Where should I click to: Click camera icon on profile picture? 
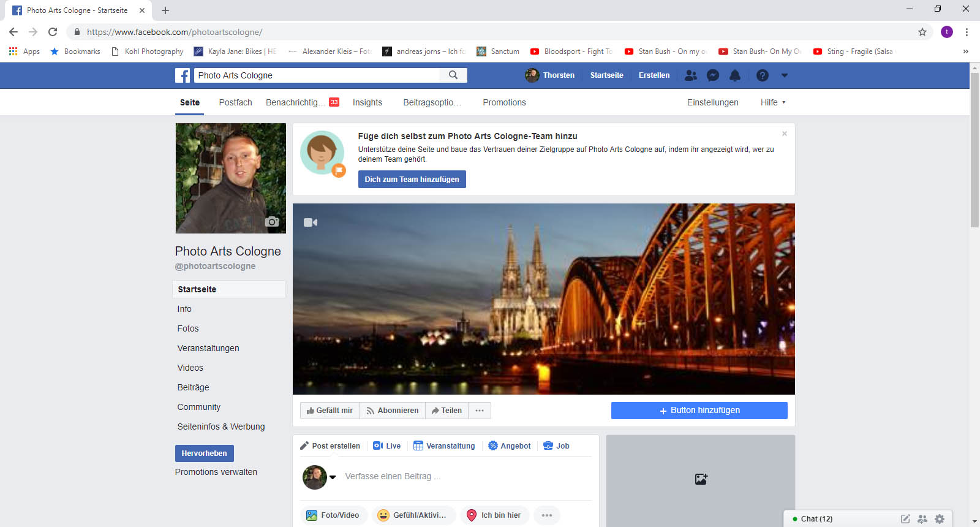pyautogui.click(x=272, y=222)
